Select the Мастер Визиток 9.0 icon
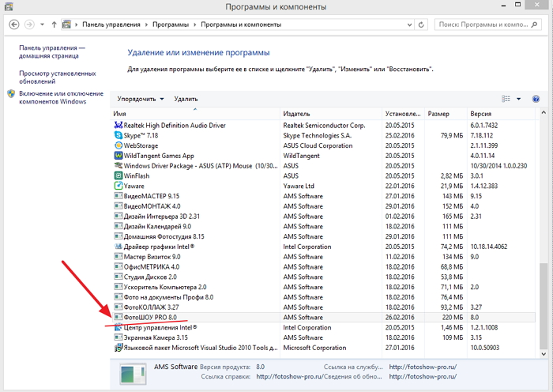The width and height of the screenshot is (553, 392). tap(118, 257)
